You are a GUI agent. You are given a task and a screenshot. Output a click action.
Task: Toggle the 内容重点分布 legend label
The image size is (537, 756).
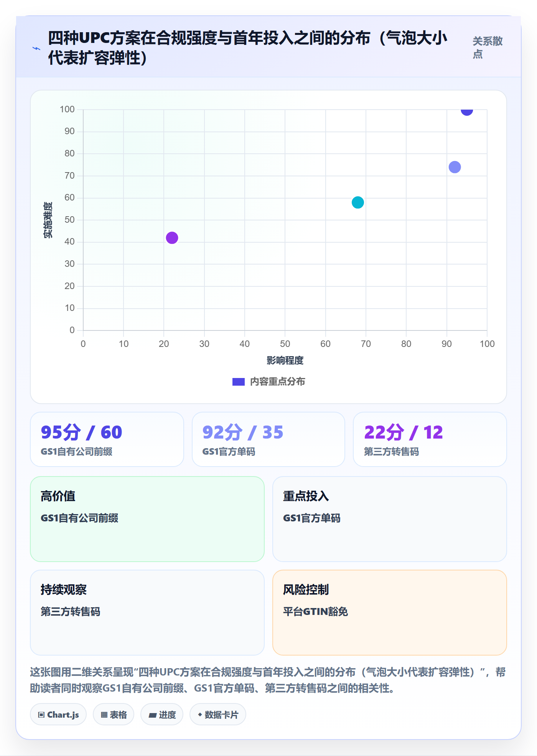tap(277, 382)
